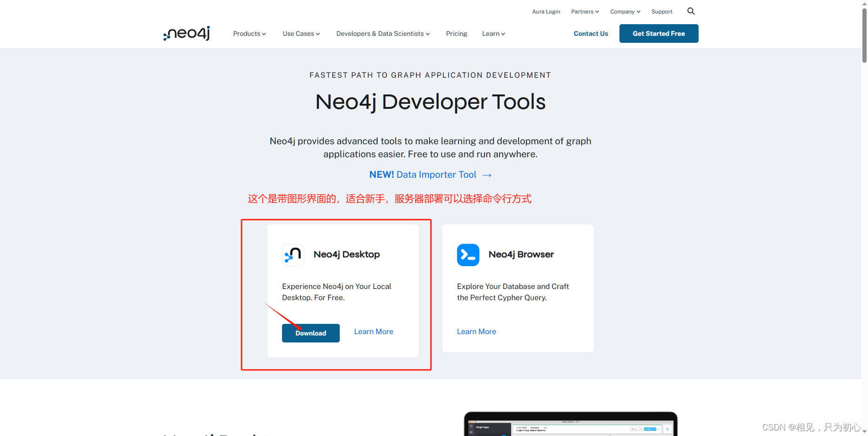868x436 pixels.
Task: Click the laptop screenshot thumbnail at bottom
Action: pos(571,424)
